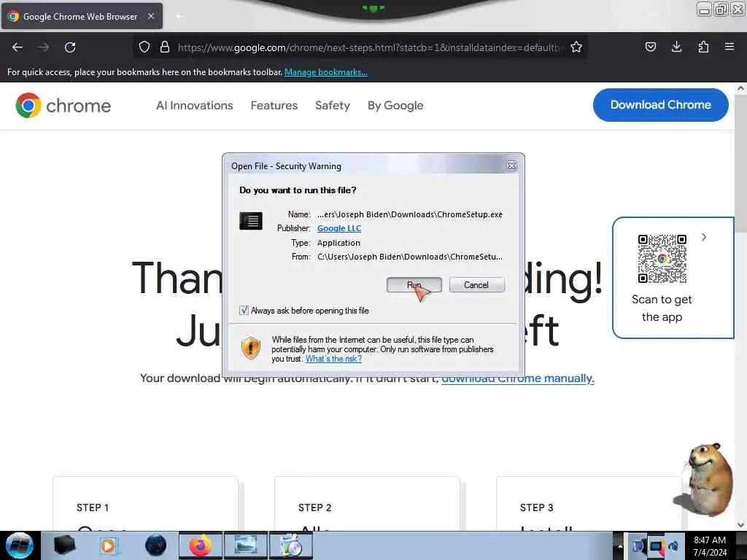The height and width of the screenshot is (560, 747).
Task: Open the By Google menu item
Action: 395,105
